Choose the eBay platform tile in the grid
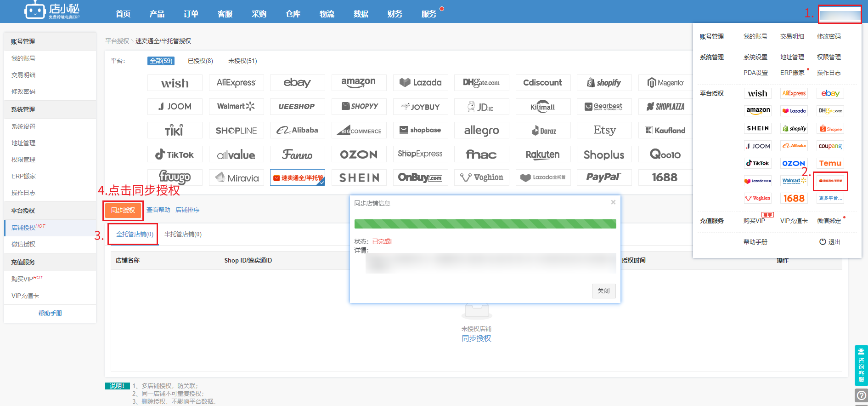 [x=297, y=83]
